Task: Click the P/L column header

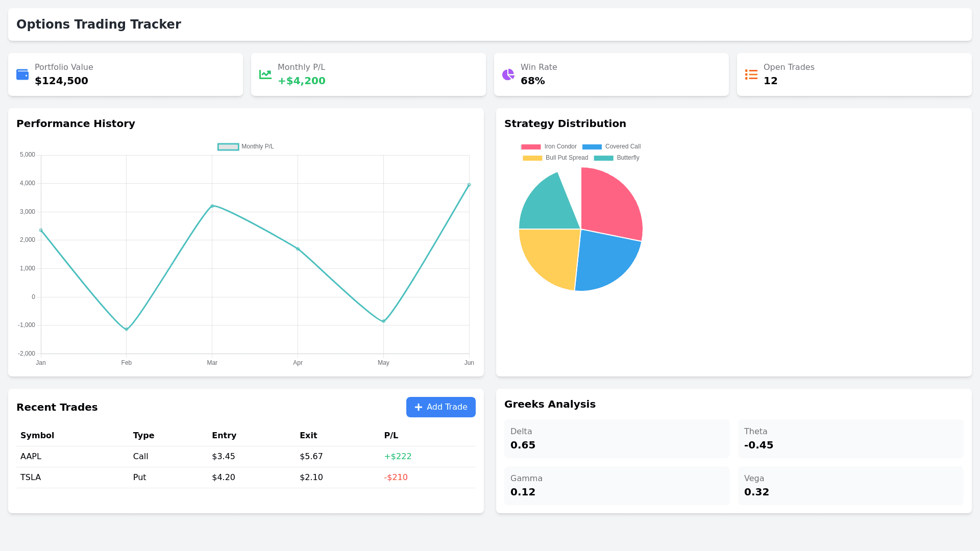Action: click(x=391, y=436)
